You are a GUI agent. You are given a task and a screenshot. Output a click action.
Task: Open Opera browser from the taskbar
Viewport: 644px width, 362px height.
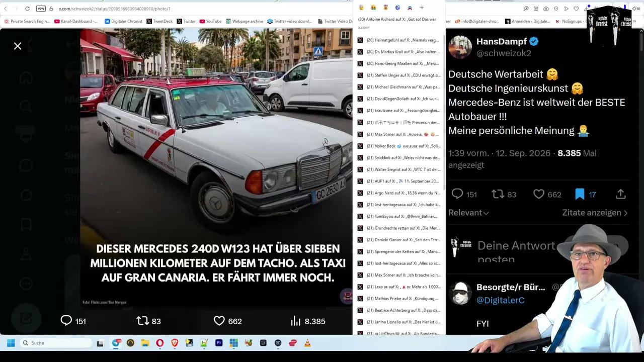click(x=159, y=343)
